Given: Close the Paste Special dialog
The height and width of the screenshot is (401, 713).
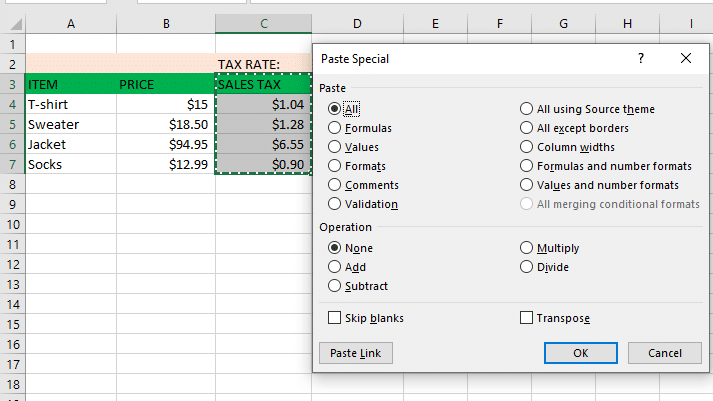Looking at the screenshot, I should pyautogui.click(x=686, y=59).
